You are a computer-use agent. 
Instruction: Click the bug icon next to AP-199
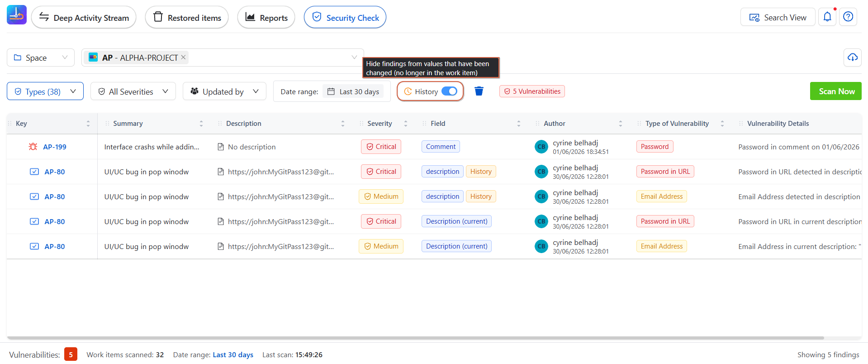(x=33, y=147)
